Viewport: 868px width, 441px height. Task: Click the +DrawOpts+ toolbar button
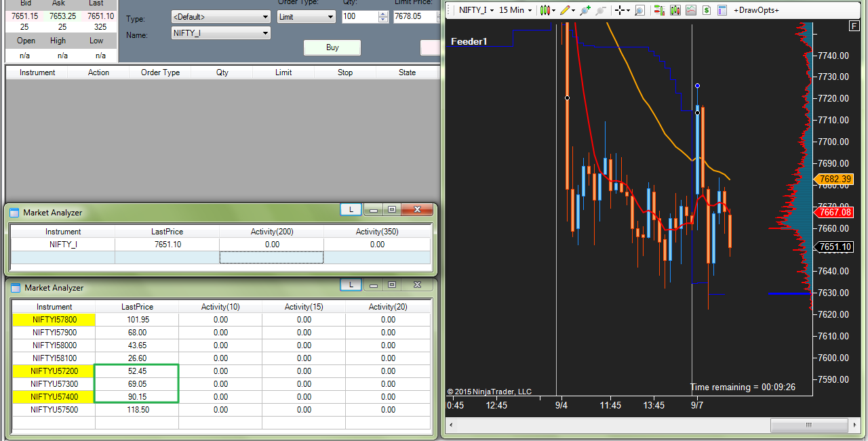click(x=756, y=10)
